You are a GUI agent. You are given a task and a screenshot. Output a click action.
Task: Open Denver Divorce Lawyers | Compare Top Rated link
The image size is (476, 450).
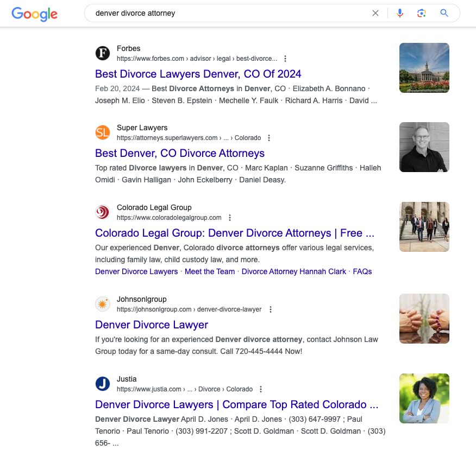236,404
